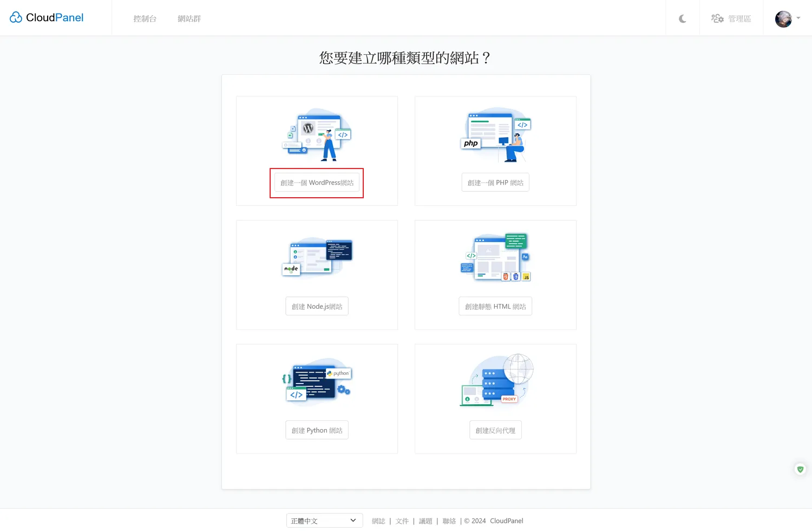Open the 網站群 menu item
The height and width of the screenshot is (532, 812).
189,19
